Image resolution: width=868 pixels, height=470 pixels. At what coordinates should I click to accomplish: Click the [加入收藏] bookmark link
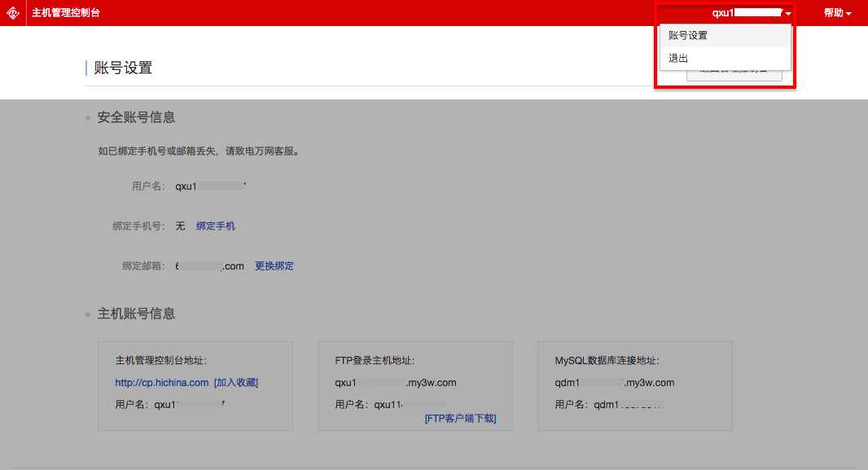[x=236, y=383]
